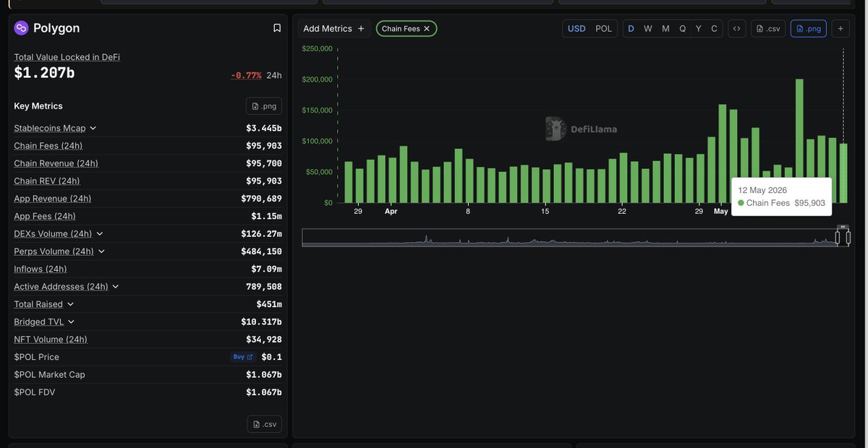Click the left handle of range slider
This screenshot has height=448, width=868.
coord(838,237)
